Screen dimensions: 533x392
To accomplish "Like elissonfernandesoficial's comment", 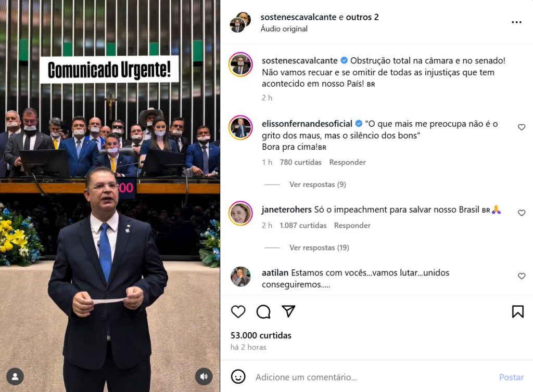I will tap(522, 127).
